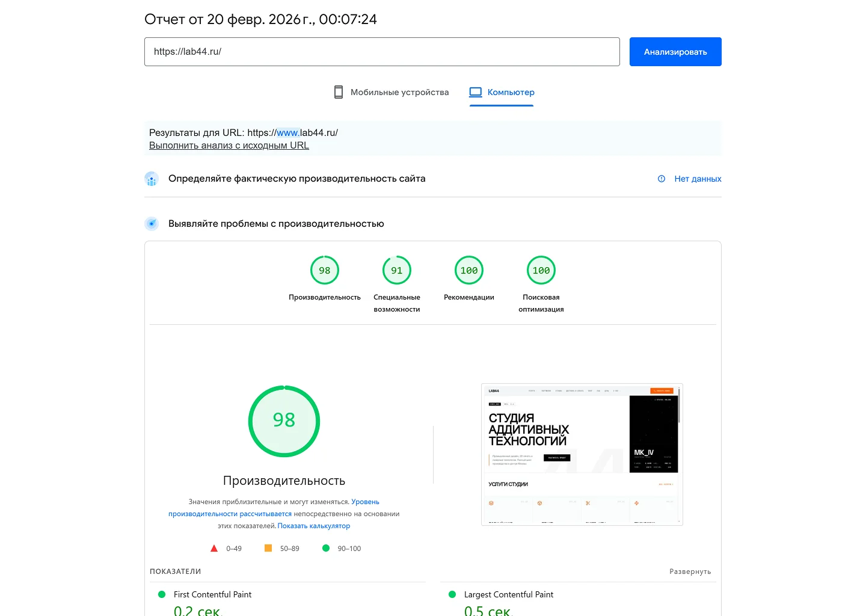The width and height of the screenshot is (866, 616).
Task: Expand metrics with Развернуть
Action: click(690, 571)
